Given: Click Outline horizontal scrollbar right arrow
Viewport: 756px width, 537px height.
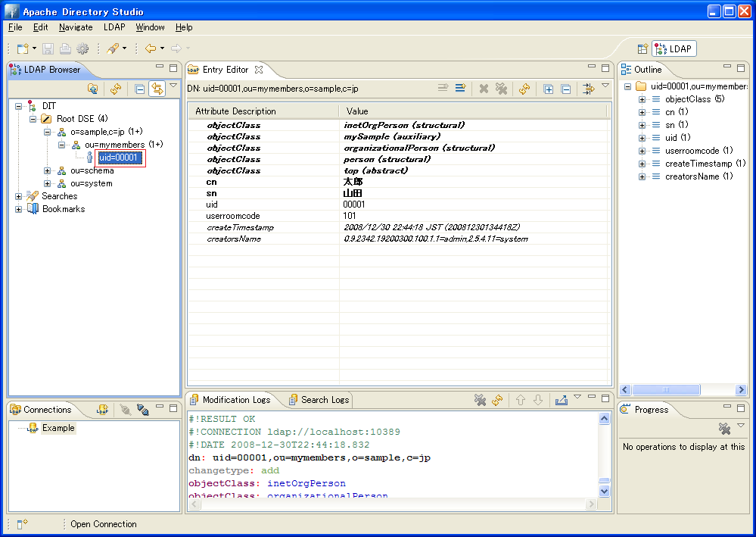Looking at the screenshot, I should [x=741, y=390].
